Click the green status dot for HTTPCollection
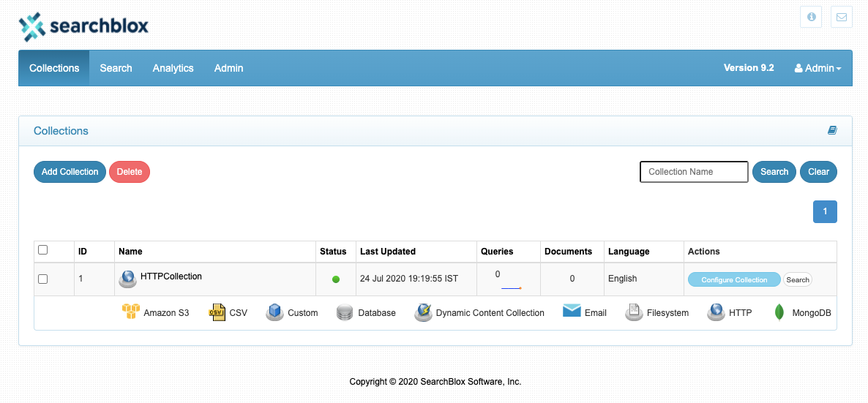 click(335, 279)
